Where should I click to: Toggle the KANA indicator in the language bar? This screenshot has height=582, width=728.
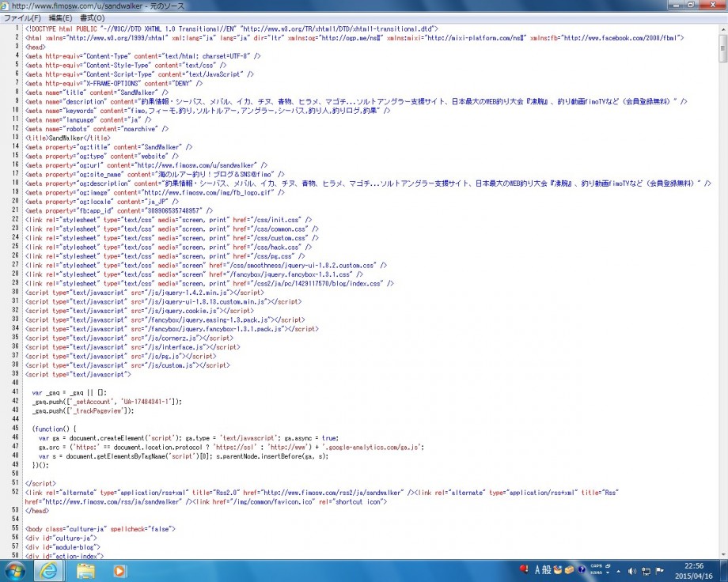click(x=596, y=573)
